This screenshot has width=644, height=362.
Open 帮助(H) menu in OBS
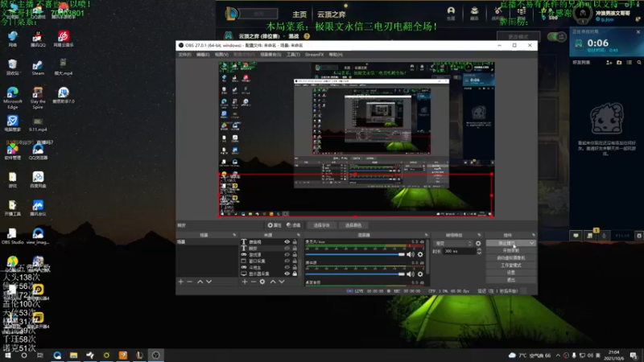pos(336,55)
